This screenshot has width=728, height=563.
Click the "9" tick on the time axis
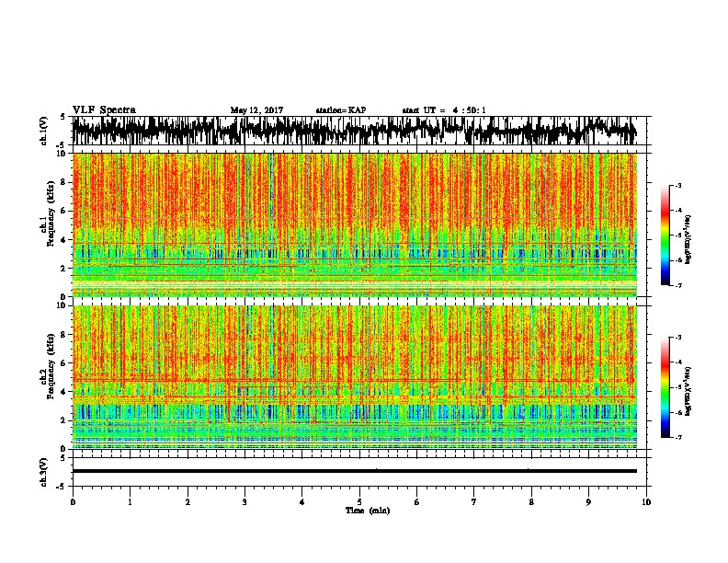(x=588, y=502)
